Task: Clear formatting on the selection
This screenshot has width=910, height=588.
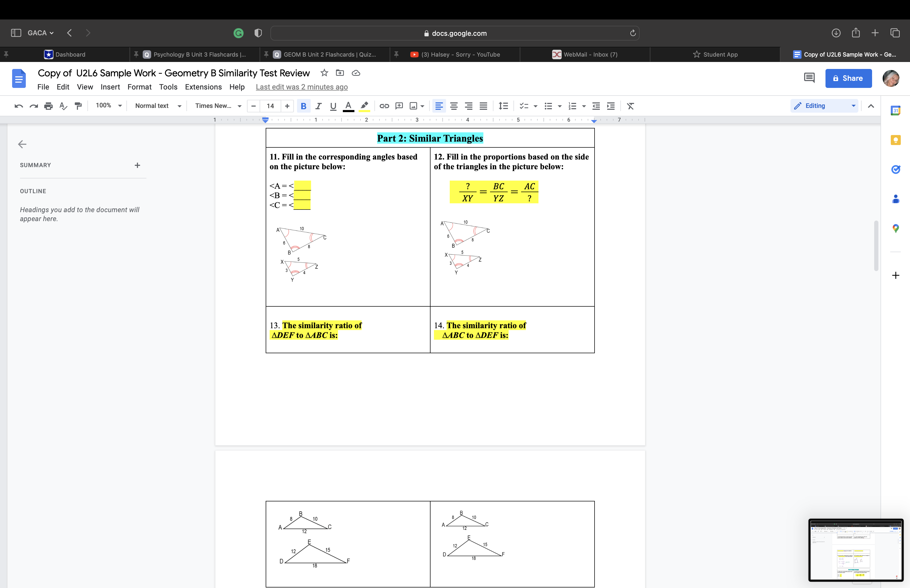Action: pos(630,106)
